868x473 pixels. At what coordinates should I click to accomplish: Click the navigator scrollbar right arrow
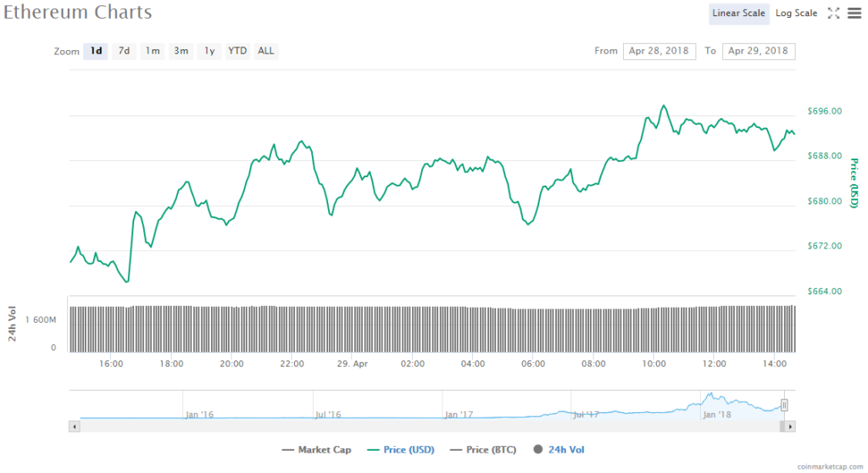point(791,426)
